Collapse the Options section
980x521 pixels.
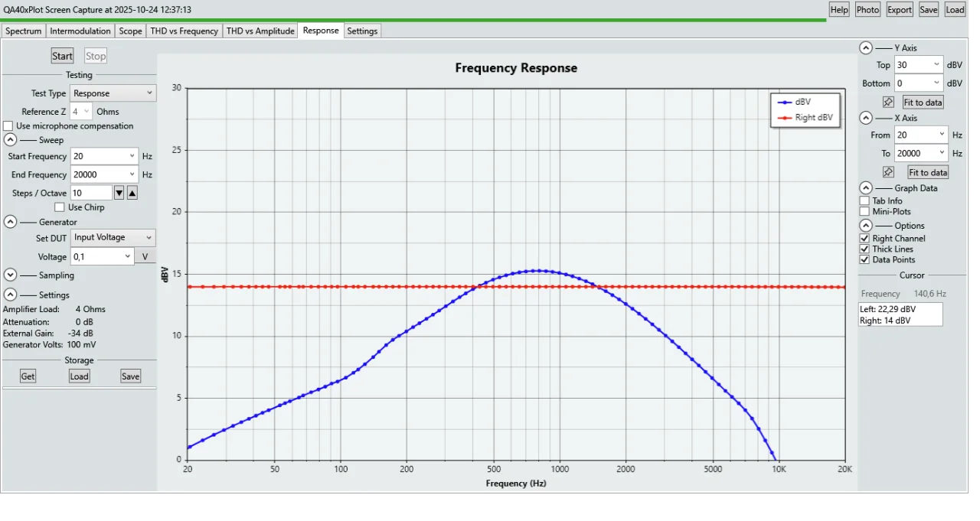click(864, 225)
